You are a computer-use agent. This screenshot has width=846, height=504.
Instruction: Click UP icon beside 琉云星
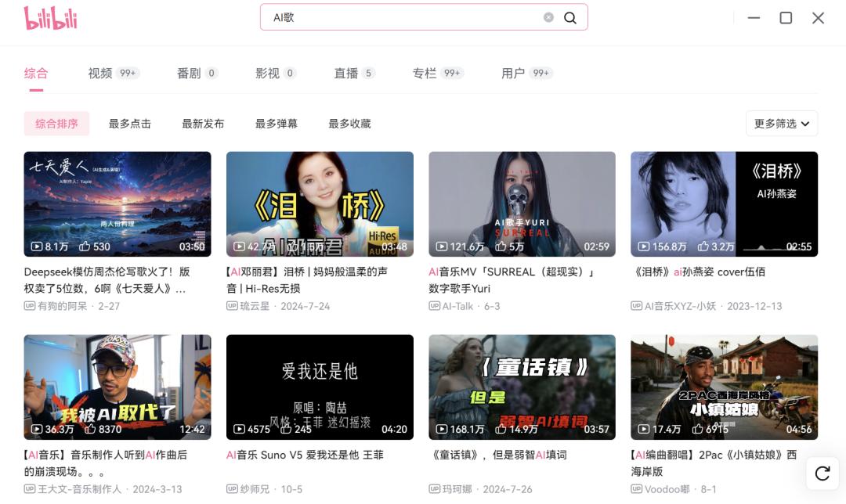[x=232, y=306]
